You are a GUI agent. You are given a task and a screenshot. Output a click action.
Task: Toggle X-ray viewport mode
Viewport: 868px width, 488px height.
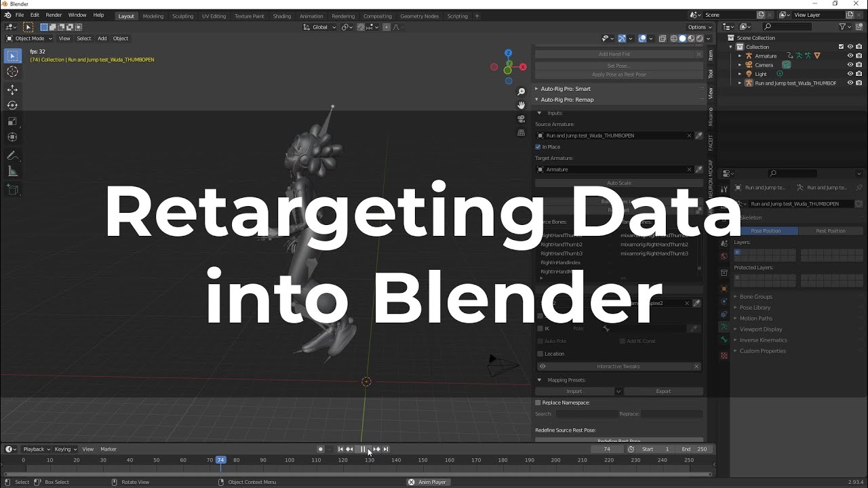coord(663,39)
